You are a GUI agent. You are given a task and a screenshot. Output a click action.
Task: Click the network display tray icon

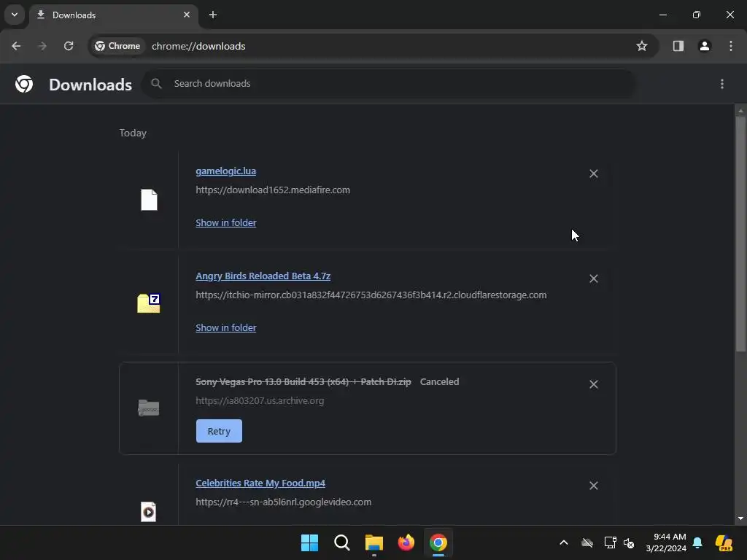[611, 542]
